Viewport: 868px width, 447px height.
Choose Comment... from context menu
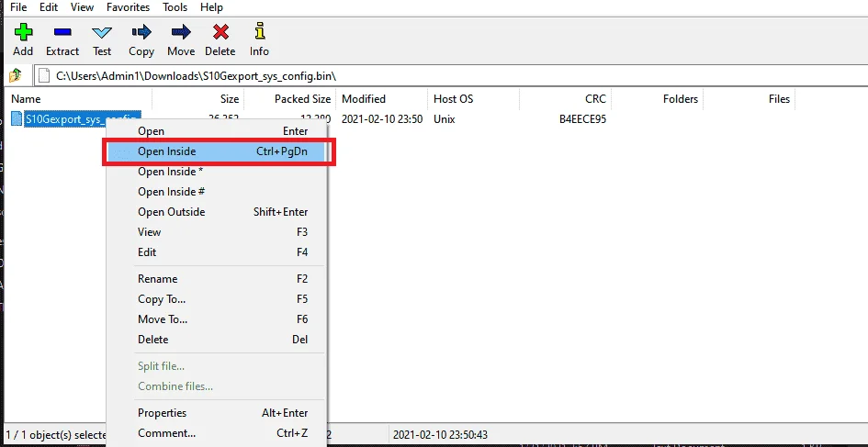tap(216, 433)
